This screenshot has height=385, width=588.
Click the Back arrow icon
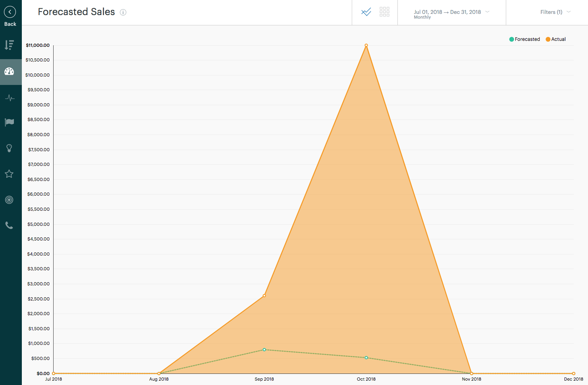(x=10, y=12)
